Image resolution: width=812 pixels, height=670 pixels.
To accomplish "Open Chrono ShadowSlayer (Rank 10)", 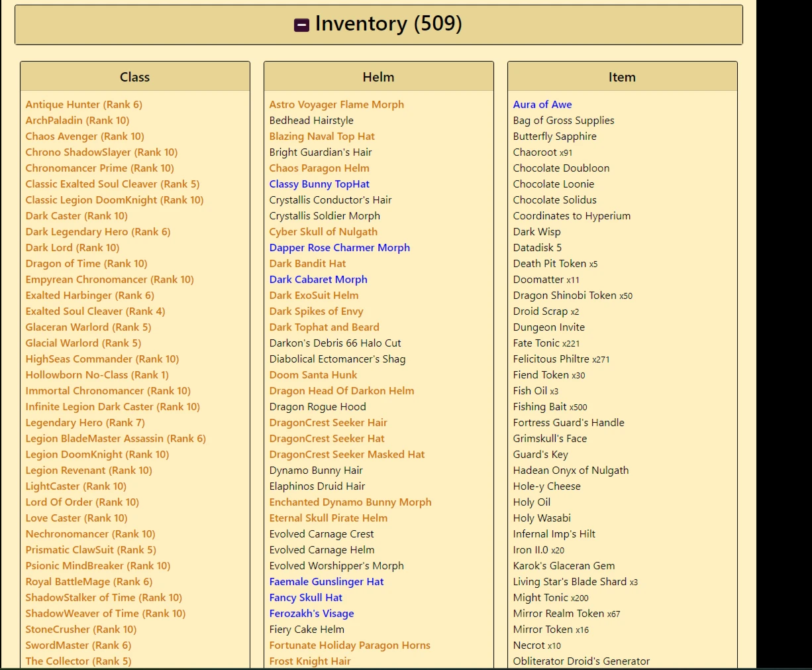I will [x=101, y=152].
